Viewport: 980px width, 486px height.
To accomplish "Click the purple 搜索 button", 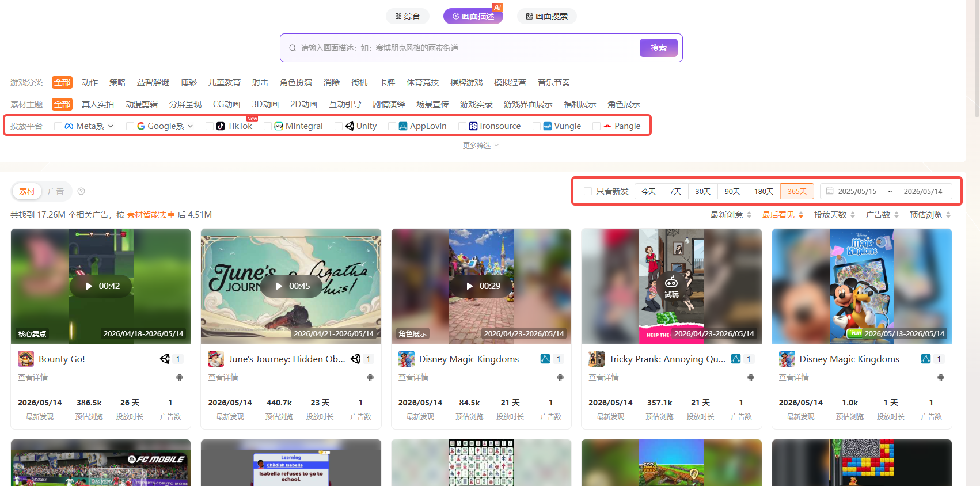I will point(659,48).
